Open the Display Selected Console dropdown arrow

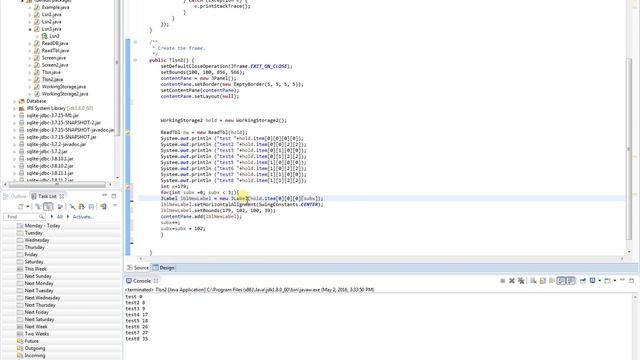click(x=599, y=281)
